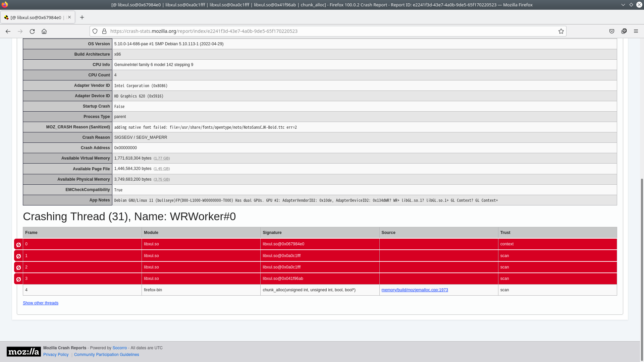Click crash address 0x00000000

coord(125,148)
